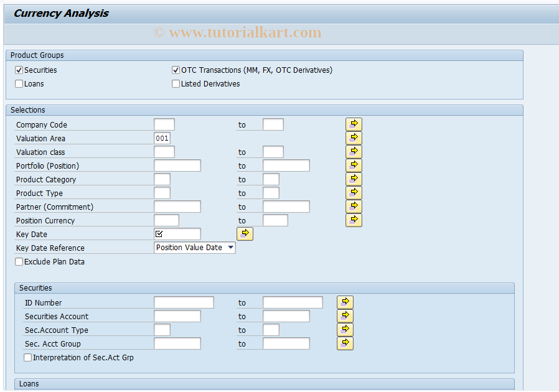Click the Company Code from field
The width and height of the screenshot is (559, 392).
point(164,124)
